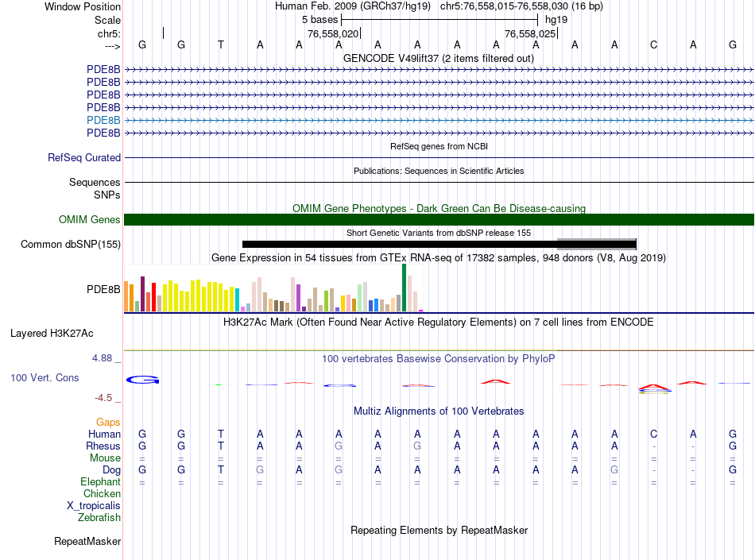Select the Chicken alignment row label
This screenshot has width=755, height=560.
[102, 493]
